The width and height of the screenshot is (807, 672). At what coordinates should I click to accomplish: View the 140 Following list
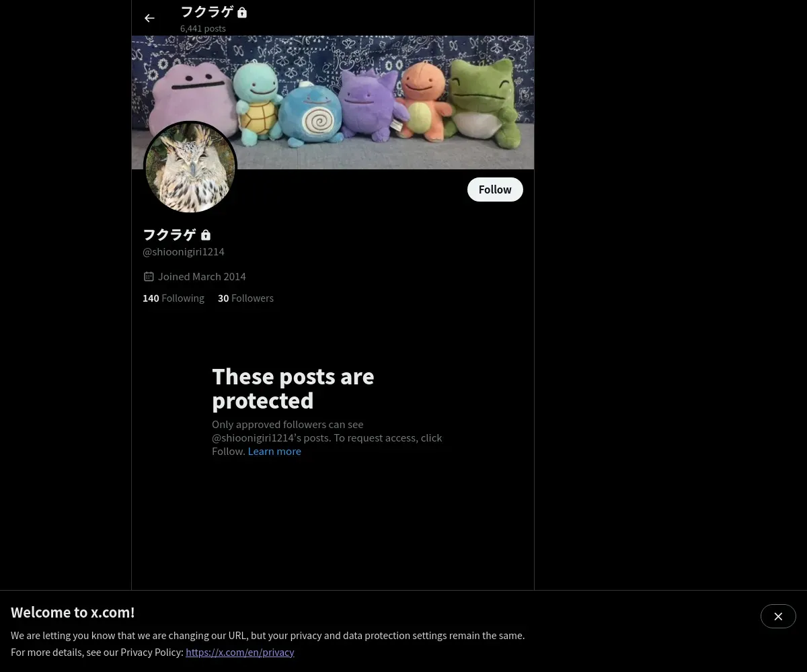tap(174, 298)
